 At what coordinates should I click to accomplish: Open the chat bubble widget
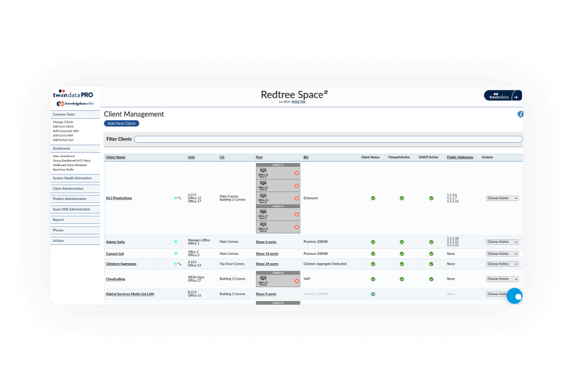click(x=514, y=296)
